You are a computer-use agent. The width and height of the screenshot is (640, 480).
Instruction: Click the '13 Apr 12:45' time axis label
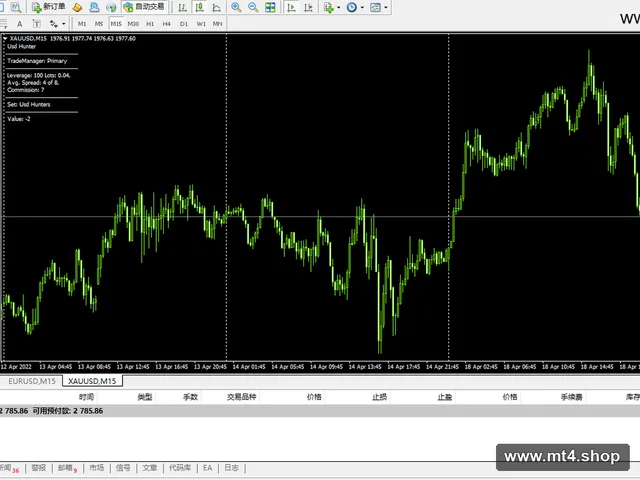point(133,367)
